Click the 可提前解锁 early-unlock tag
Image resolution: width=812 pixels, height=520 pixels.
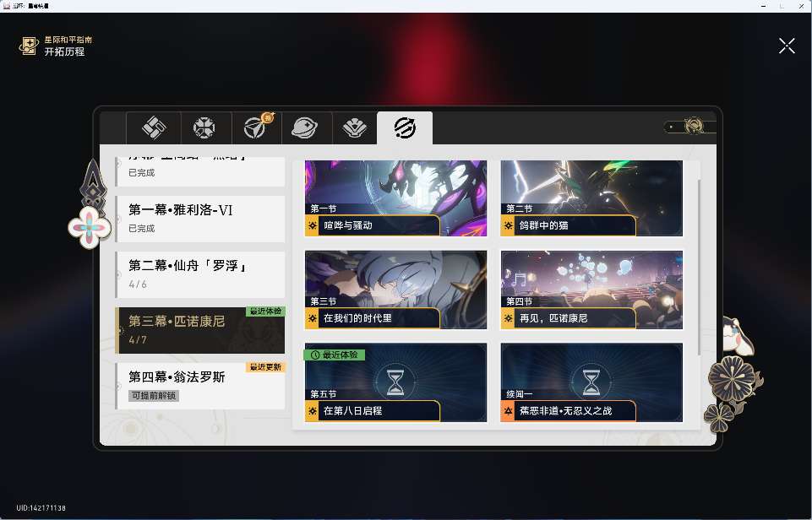tap(154, 396)
